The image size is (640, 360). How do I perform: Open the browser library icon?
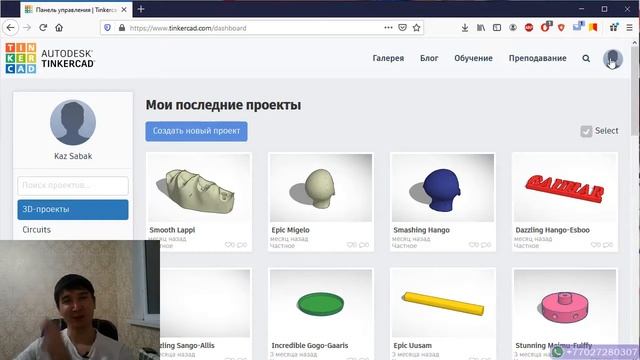coord(481,28)
